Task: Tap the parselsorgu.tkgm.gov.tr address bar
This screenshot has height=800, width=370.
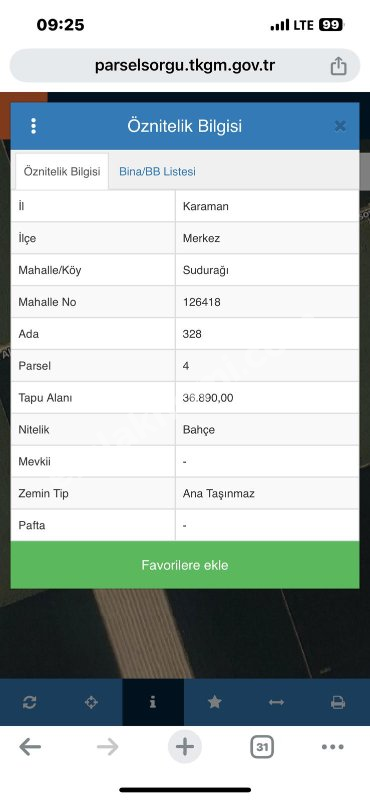Action: (185, 66)
